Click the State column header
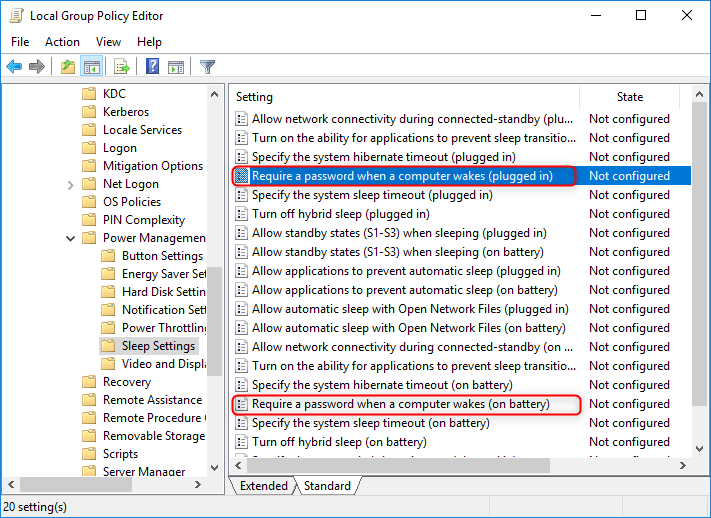The width and height of the screenshot is (711, 518). tap(630, 97)
